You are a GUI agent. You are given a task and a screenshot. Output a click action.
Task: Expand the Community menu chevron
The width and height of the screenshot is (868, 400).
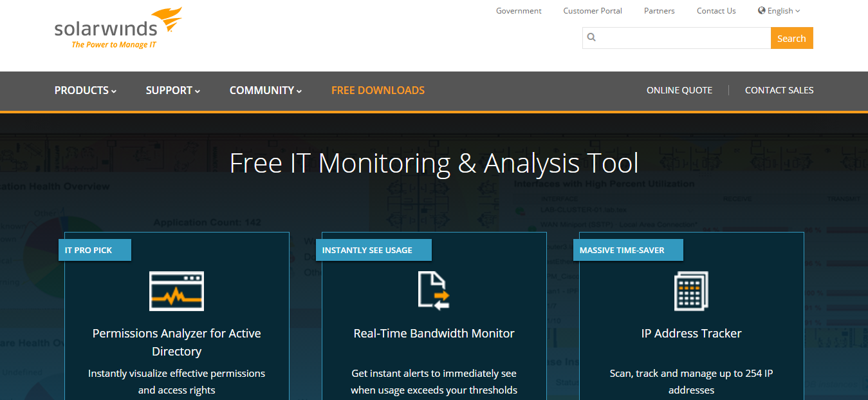[x=299, y=91]
